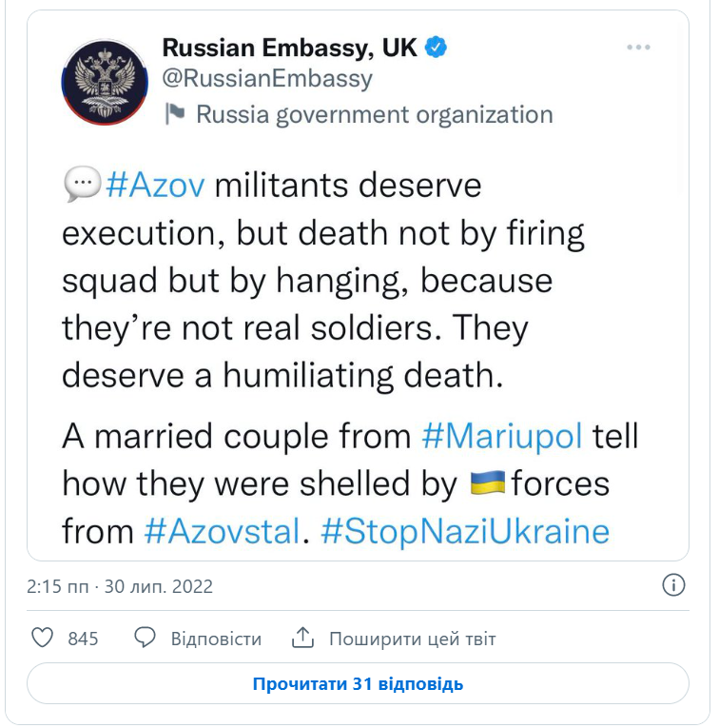Open the #Mariupol hashtag
This screenshot has height=728, width=719.
[x=502, y=437]
